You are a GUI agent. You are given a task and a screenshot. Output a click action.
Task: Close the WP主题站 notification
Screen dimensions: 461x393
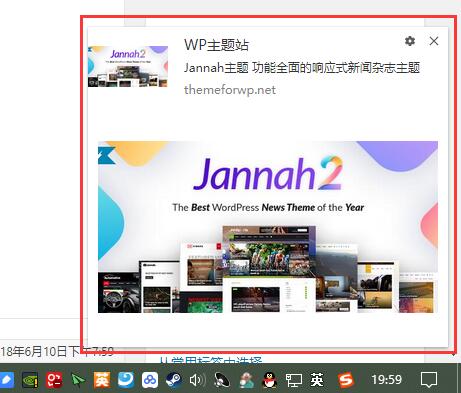click(434, 41)
